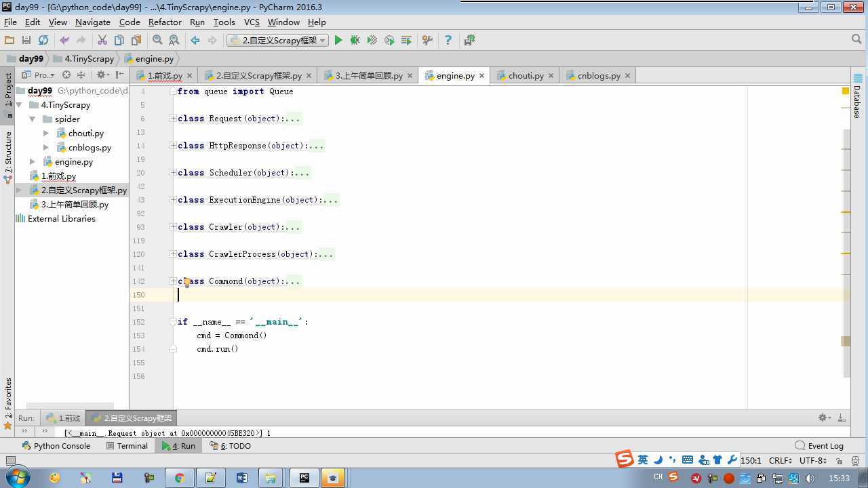
Task: Click the Profile run icon
Action: point(389,41)
